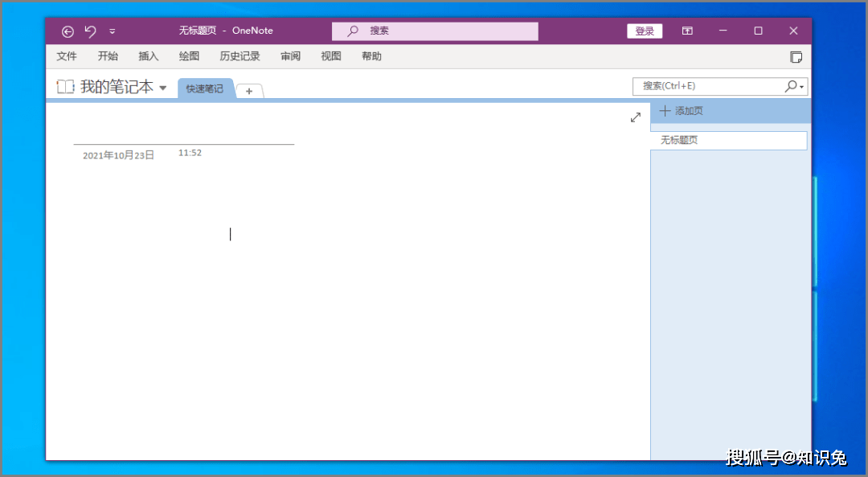
Task: Click the notebook icon beside 我的笔记本
Action: click(x=65, y=86)
